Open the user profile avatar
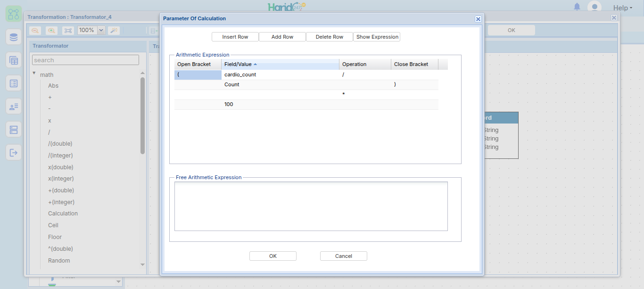This screenshot has height=289, width=644. (594, 7)
